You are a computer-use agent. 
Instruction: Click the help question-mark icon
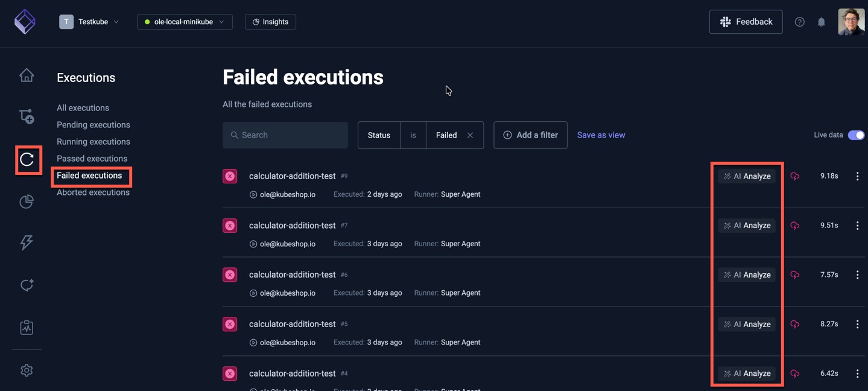(799, 22)
